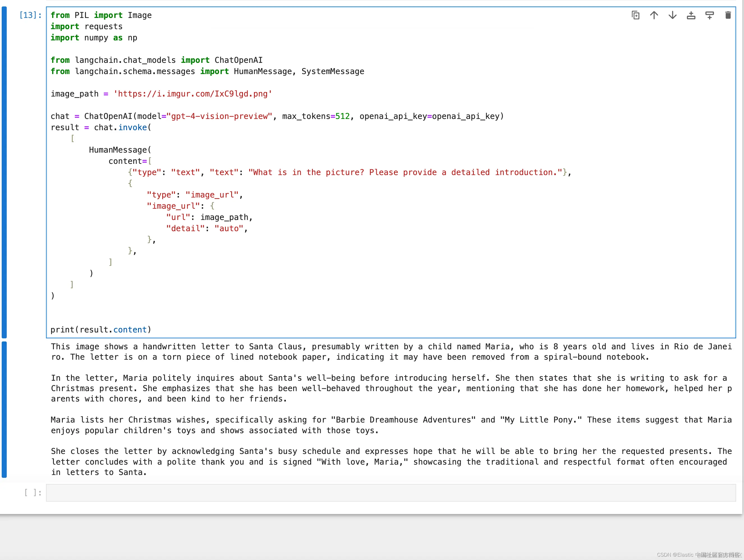Place cursor in the imgur URL string
The image size is (744, 560).
[192, 94]
